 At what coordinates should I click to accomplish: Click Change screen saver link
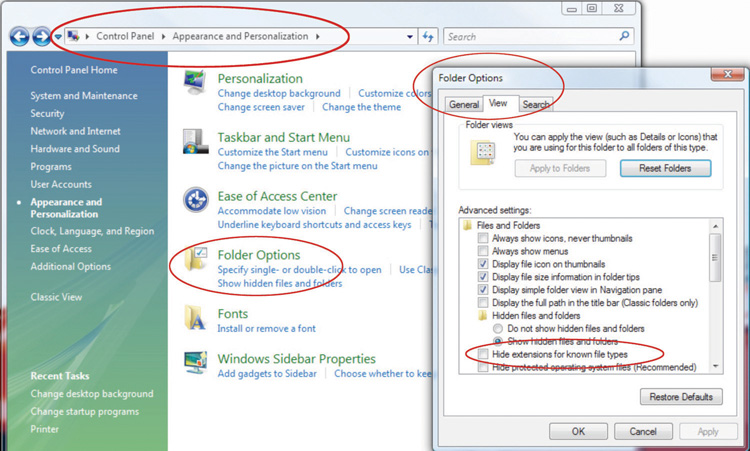pos(261,107)
